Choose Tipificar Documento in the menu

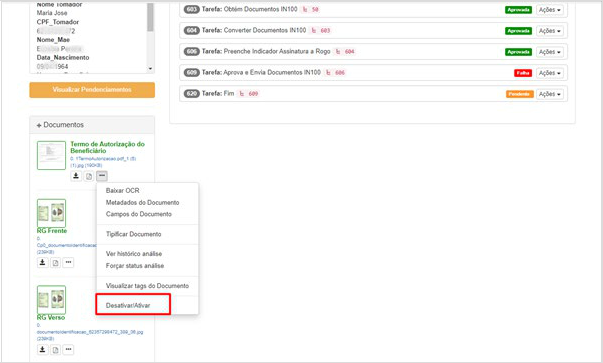click(x=133, y=234)
